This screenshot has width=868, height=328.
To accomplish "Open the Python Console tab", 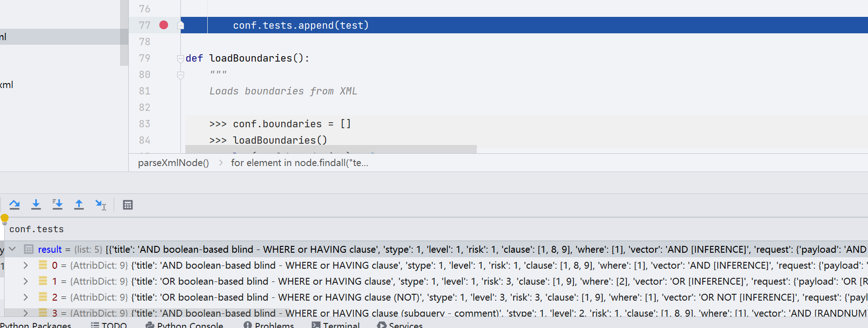I will click(184, 325).
